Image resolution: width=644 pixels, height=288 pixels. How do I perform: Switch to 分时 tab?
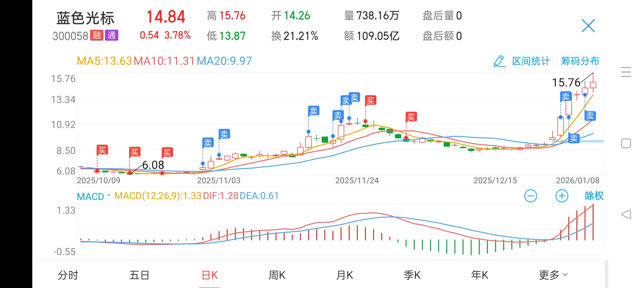68,275
